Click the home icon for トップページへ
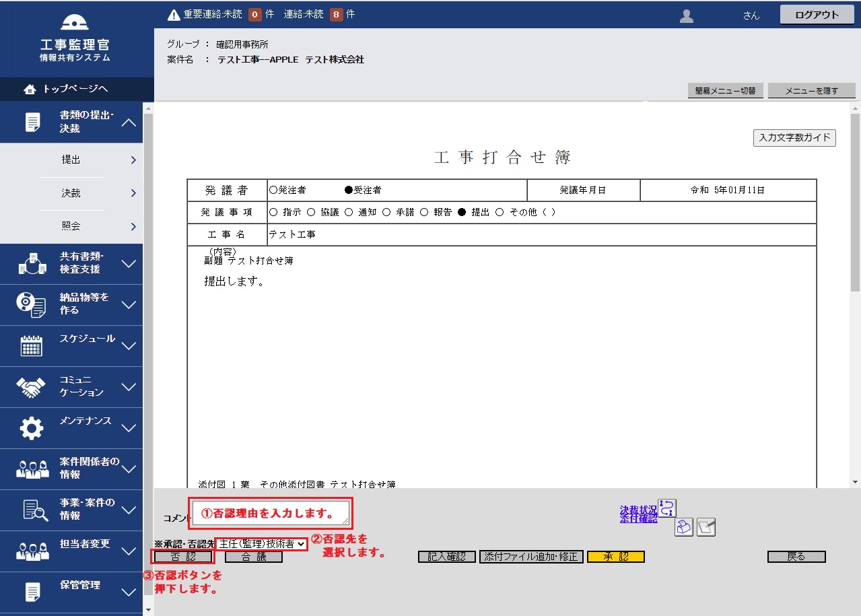Screen dimensions: 861x616 click(29, 89)
